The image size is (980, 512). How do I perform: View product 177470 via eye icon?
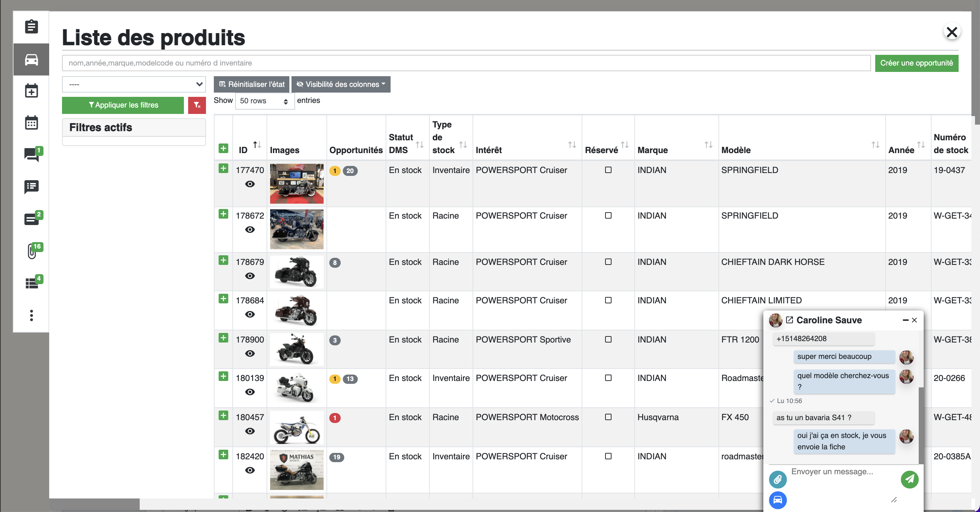pos(250,184)
